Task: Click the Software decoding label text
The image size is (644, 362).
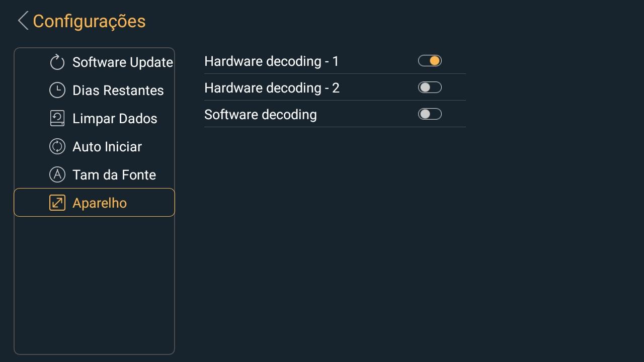Action: pos(261,115)
